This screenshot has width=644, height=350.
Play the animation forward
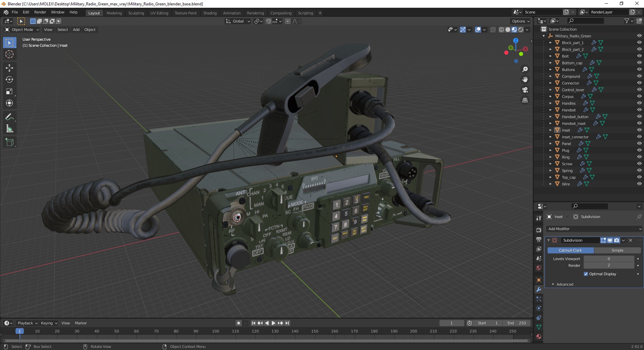click(274, 323)
